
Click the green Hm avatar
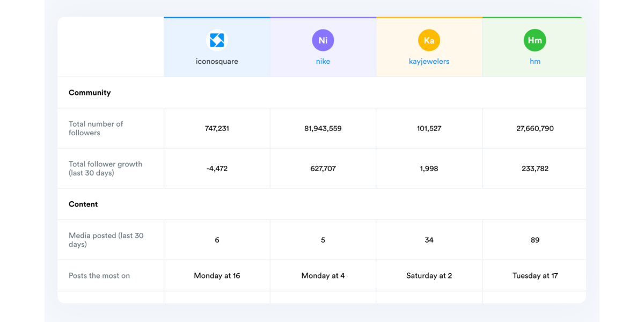pos(535,40)
